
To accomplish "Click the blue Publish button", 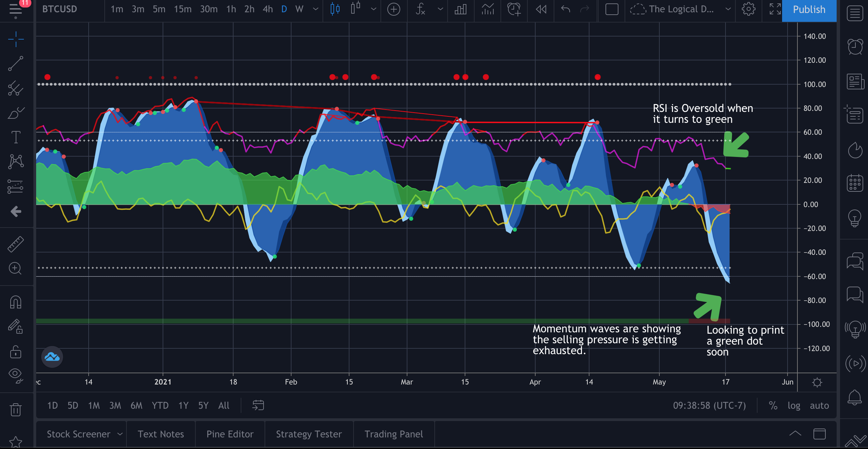I will [x=809, y=10].
